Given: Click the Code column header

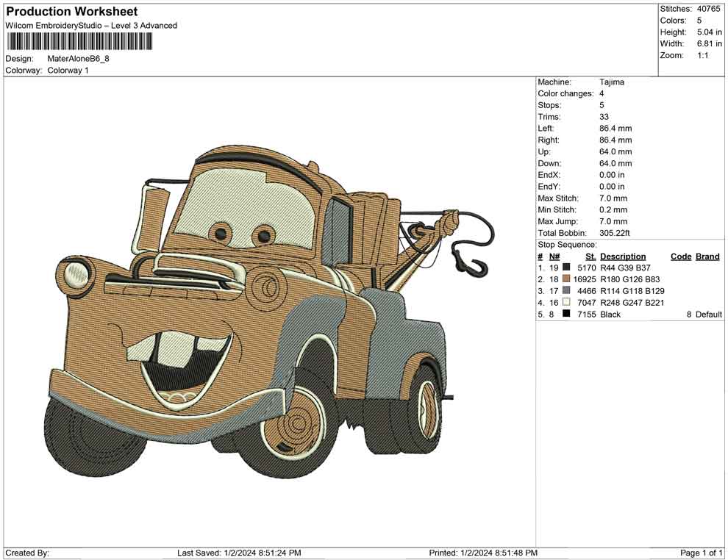Looking at the screenshot, I should [681, 256].
